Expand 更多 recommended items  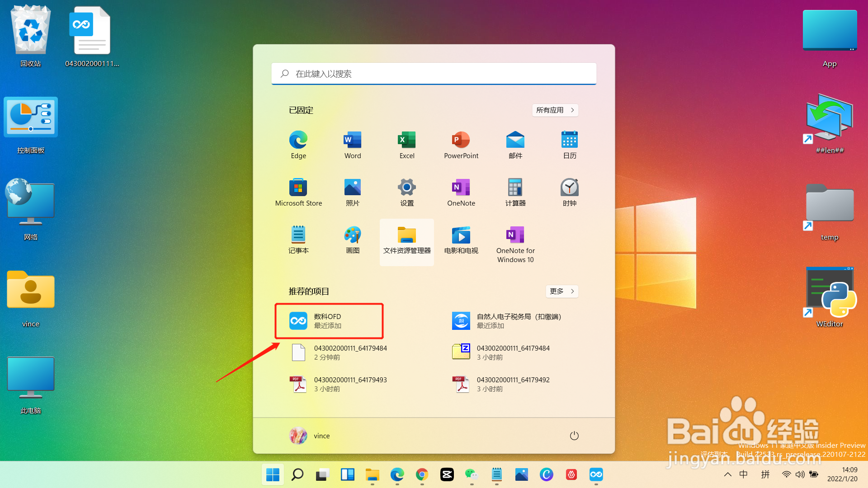coord(562,291)
